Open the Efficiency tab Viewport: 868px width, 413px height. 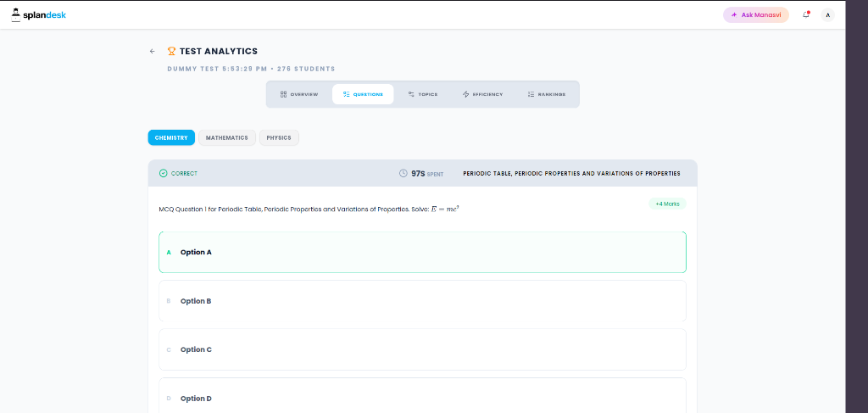pyautogui.click(x=482, y=94)
